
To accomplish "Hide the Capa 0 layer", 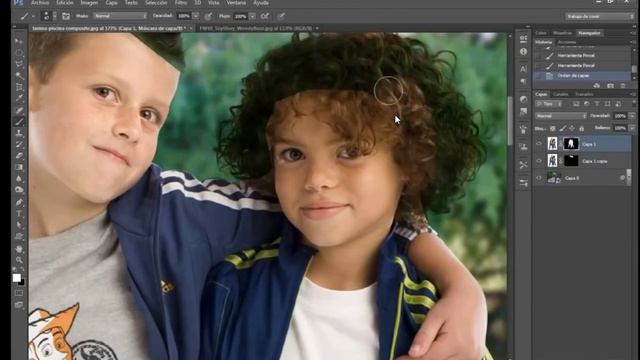I will point(539,178).
